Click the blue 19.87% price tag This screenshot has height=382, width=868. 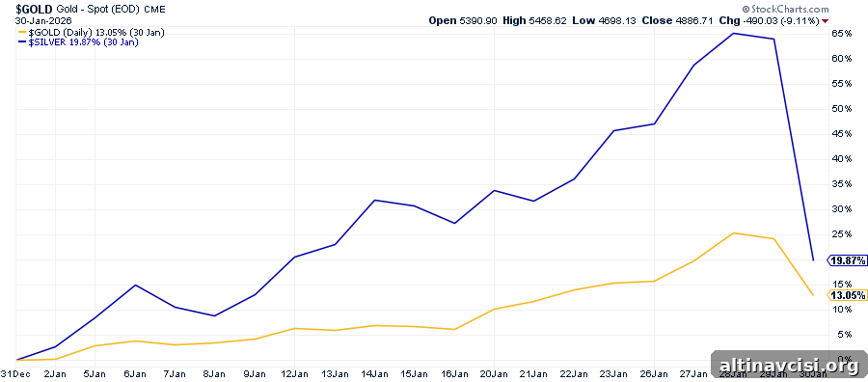847,260
